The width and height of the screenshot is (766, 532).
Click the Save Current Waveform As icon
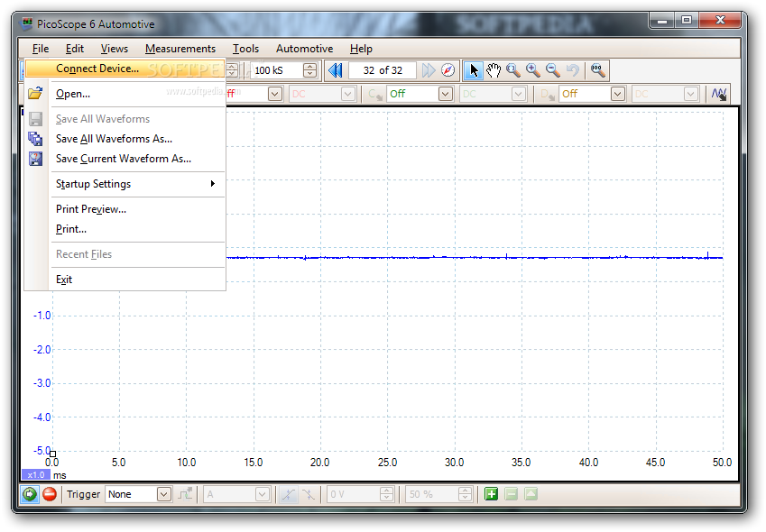coord(35,159)
